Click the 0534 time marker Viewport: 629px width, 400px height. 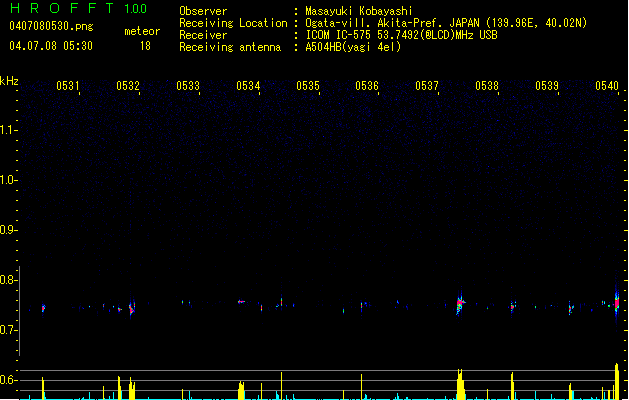[x=248, y=85]
